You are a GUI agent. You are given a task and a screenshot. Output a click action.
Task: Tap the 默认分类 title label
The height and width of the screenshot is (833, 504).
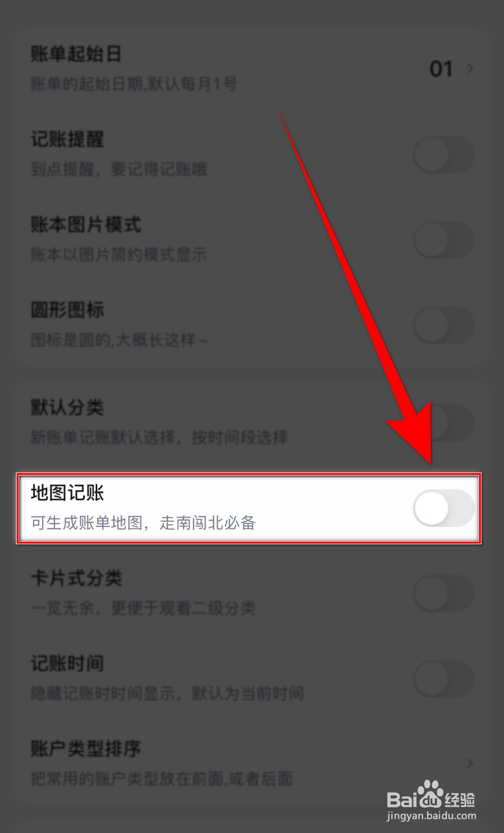point(67,407)
